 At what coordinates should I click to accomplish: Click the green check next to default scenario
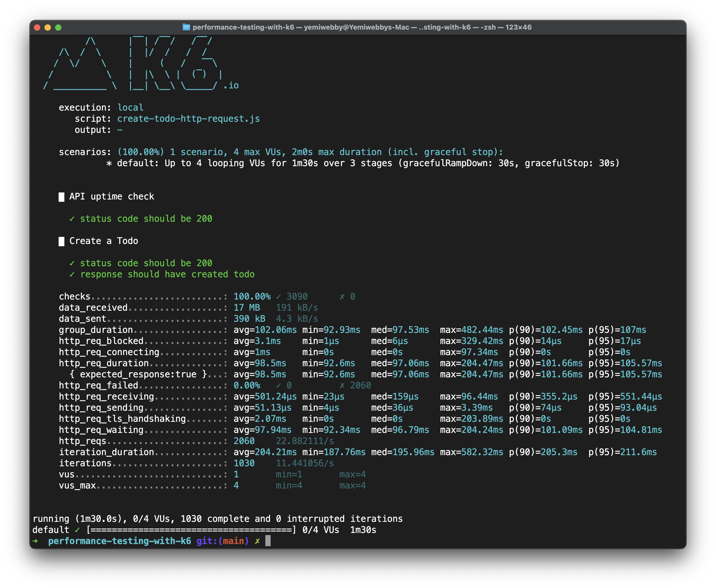coord(77,530)
